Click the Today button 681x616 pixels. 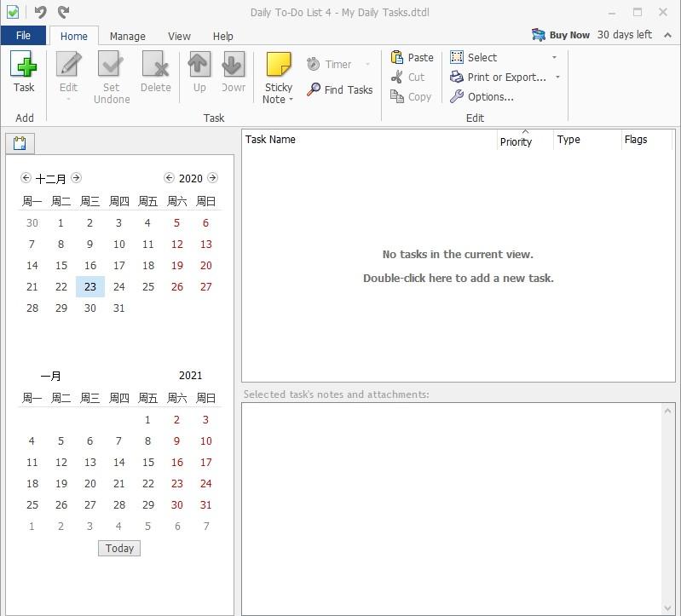point(119,549)
